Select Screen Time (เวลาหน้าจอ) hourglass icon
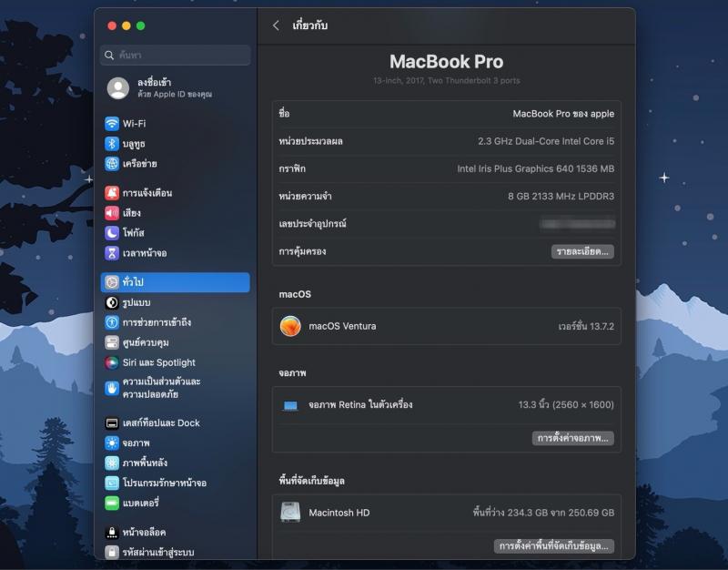Viewport: 728px width, 570px height. (111, 253)
